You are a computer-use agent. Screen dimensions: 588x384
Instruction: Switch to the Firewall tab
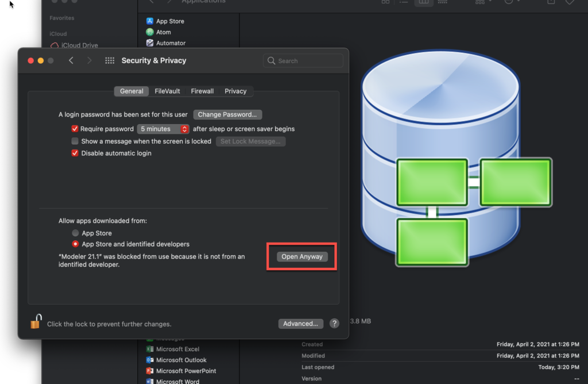(x=202, y=91)
